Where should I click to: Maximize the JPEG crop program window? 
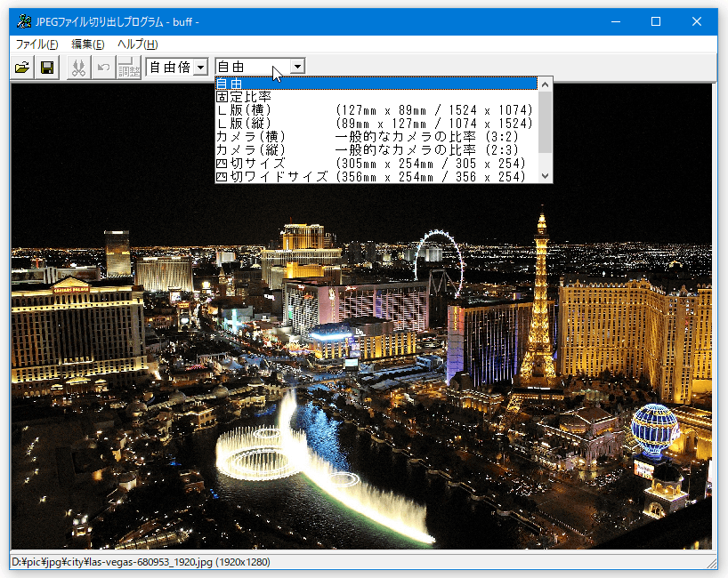(656, 21)
